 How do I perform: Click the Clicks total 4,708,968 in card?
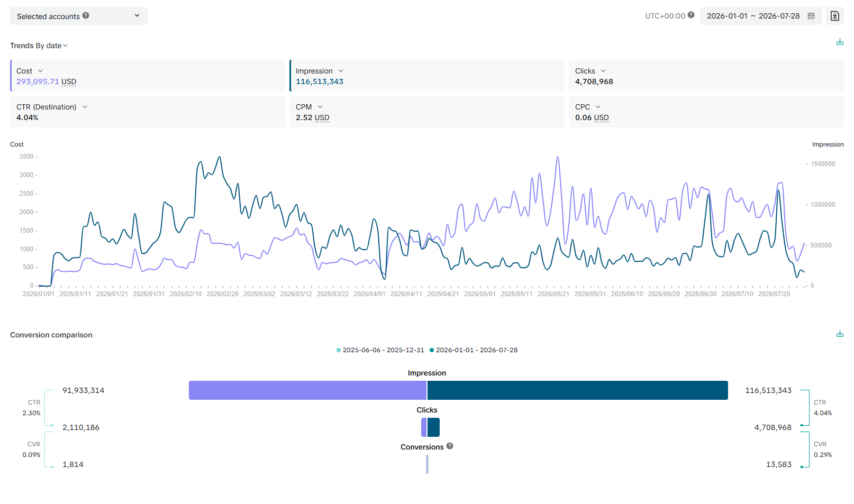tap(594, 81)
